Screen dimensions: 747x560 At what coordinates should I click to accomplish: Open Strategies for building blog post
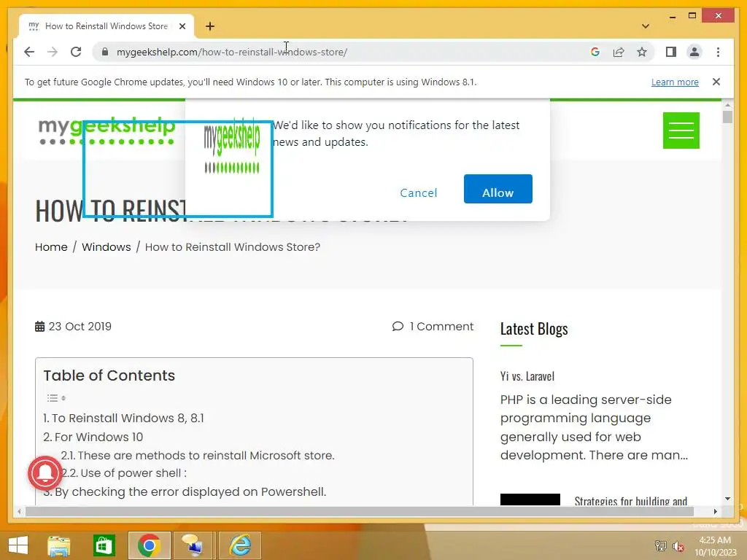click(631, 501)
